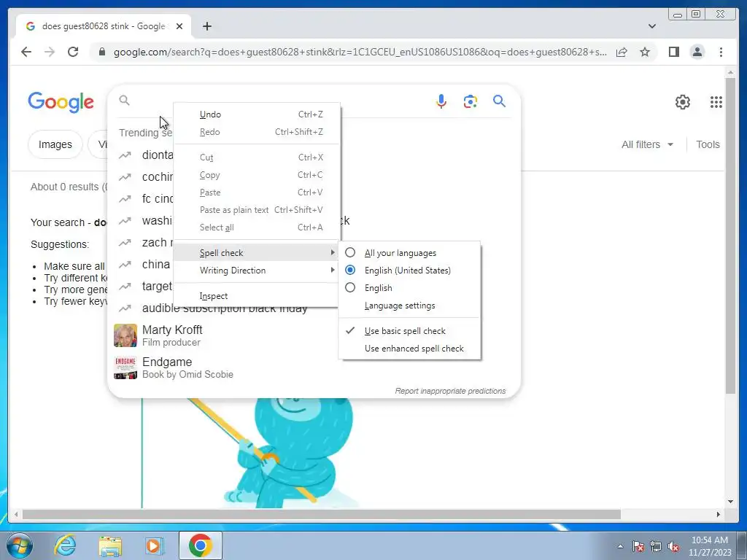Open the Chrome profile avatar
747x560 pixels.
tap(697, 52)
